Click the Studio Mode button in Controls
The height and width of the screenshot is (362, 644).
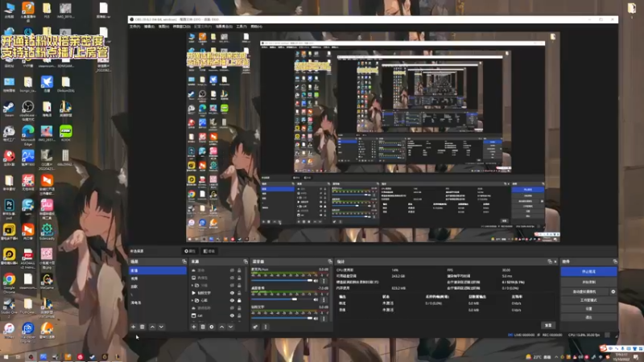point(588,300)
